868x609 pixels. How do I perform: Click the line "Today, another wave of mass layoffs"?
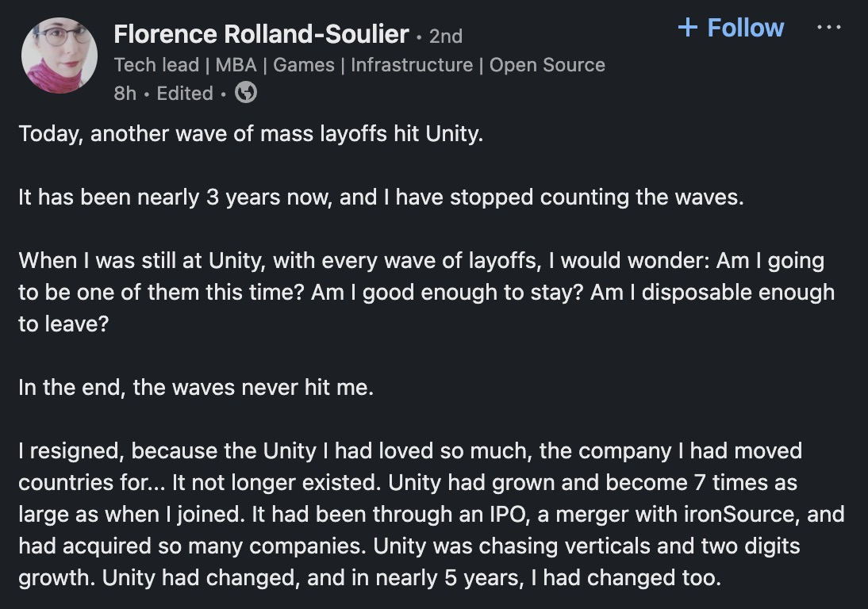pyautogui.click(x=250, y=133)
